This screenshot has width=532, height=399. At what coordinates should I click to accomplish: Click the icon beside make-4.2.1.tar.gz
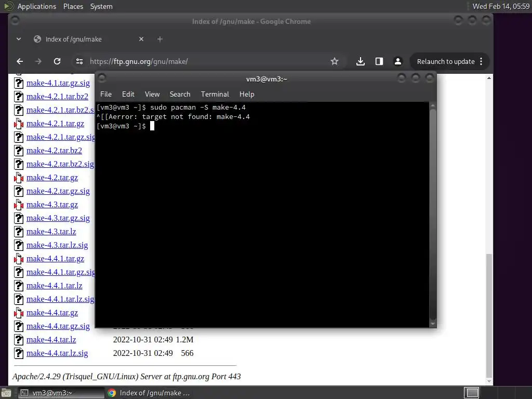(19, 124)
